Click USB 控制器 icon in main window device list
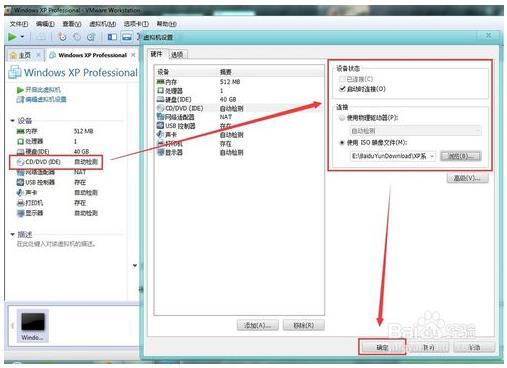The height and width of the screenshot is (368, 507). (21, 182)
